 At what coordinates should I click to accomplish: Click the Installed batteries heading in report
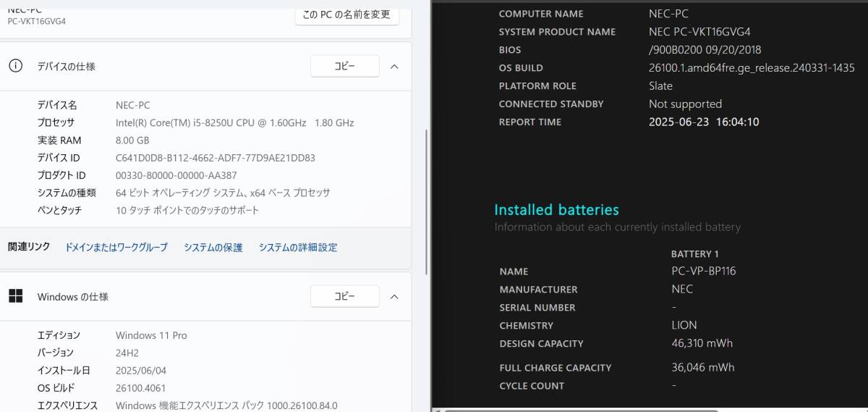click(x=556, y=210)
